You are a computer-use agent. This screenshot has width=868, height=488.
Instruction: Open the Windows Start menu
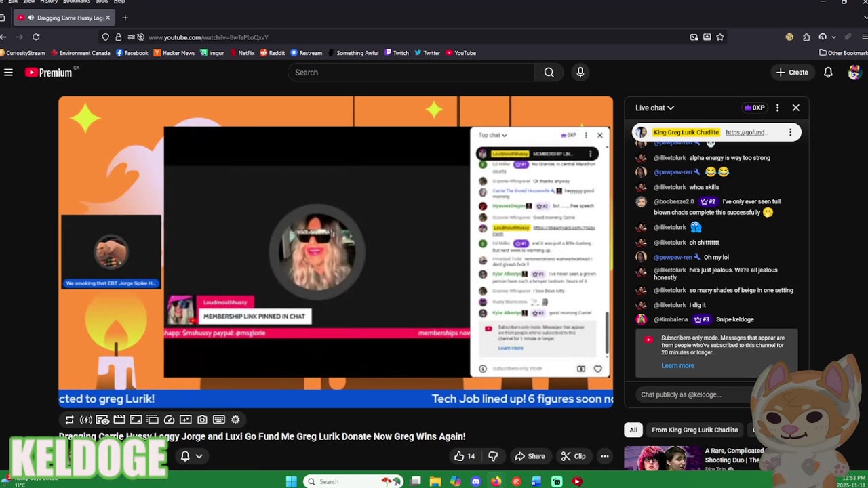pos(291,481)
